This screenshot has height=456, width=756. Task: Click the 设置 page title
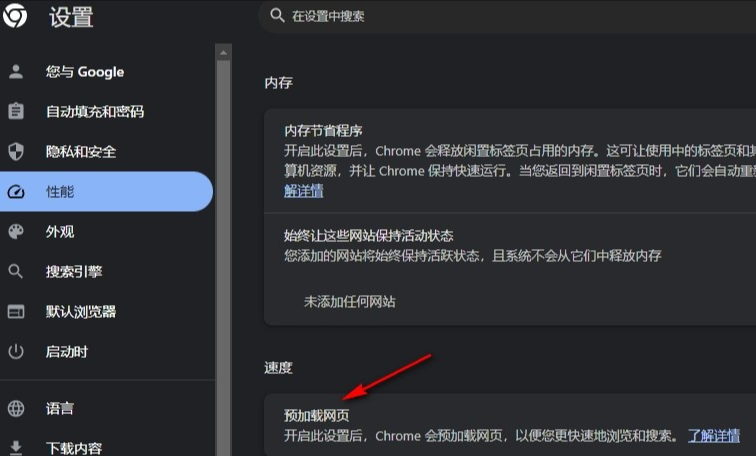coord(71,17)
